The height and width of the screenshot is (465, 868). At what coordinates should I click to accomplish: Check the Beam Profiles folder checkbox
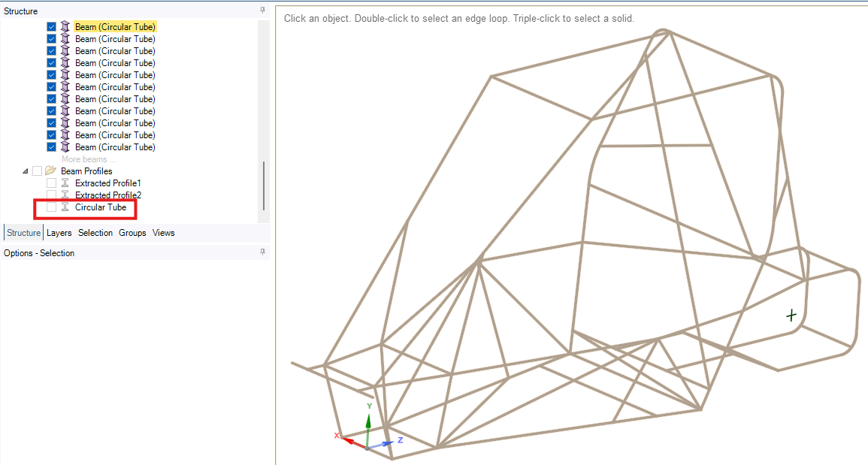[38, 171]
